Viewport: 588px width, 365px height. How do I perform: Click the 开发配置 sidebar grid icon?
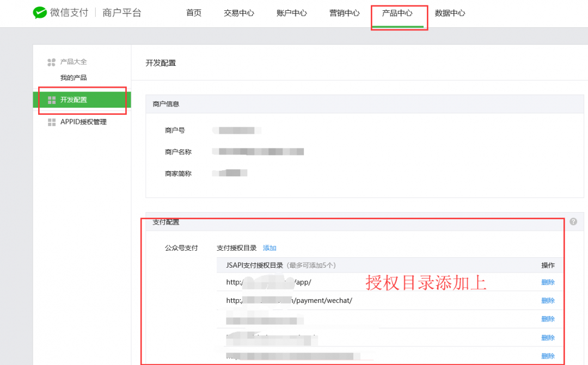pos(52,100)
